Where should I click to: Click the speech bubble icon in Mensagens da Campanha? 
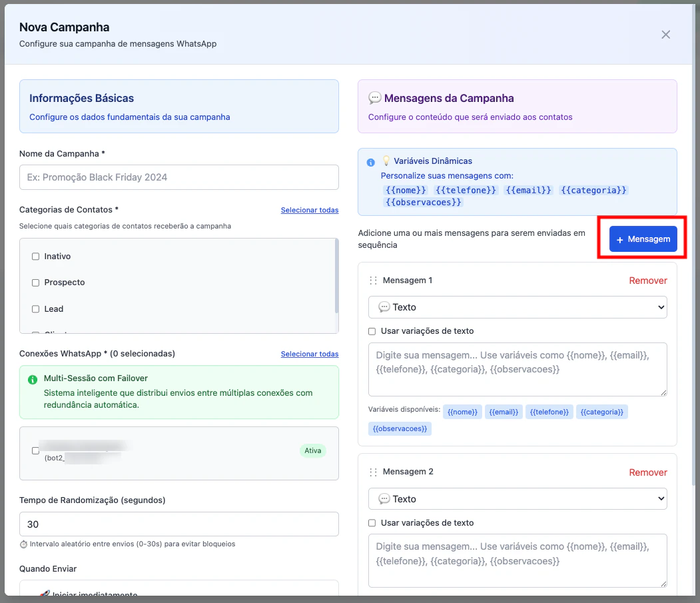[374, 98]
